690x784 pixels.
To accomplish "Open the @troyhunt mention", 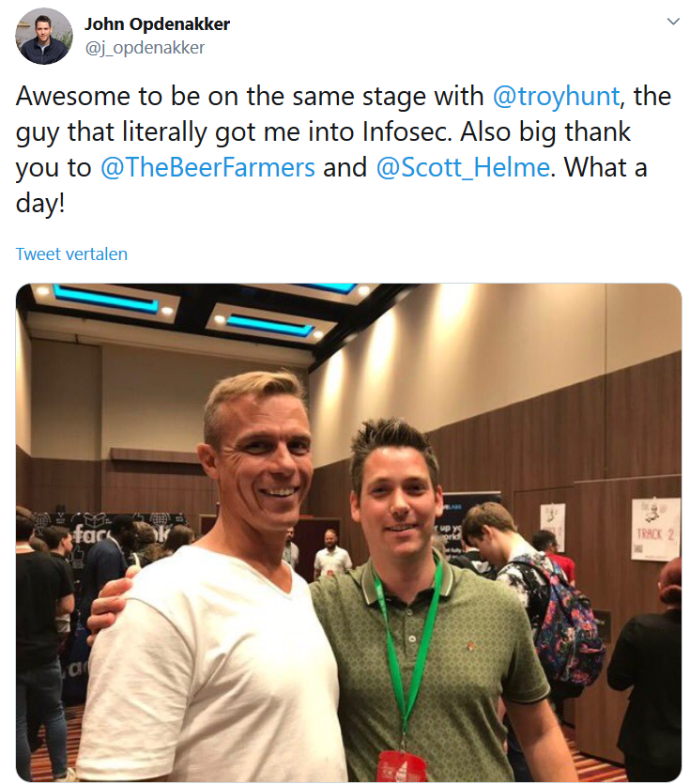I will [556, 96].
